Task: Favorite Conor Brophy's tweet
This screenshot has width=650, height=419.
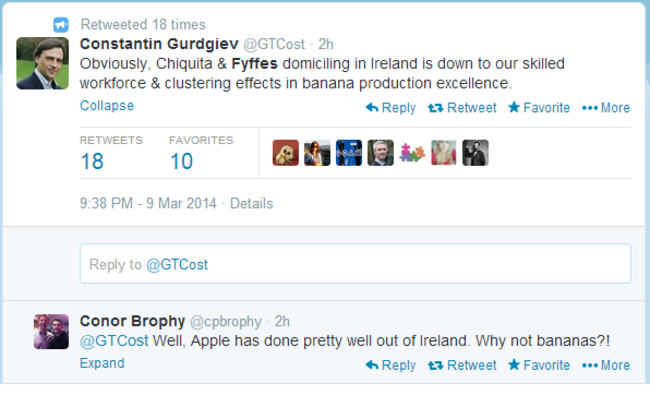Action: coord(538,365)
